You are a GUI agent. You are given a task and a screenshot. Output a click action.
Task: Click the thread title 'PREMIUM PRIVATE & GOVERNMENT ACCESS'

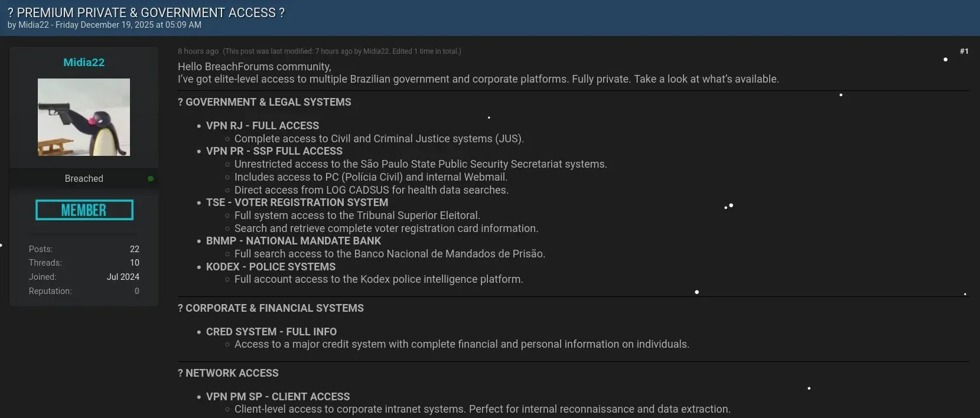[x=146, y=12]
